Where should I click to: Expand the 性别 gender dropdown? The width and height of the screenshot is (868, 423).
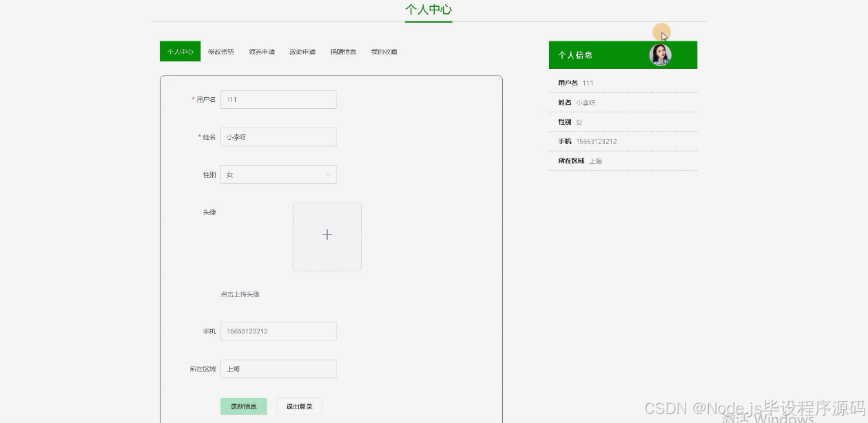click(x=278, y=174)
